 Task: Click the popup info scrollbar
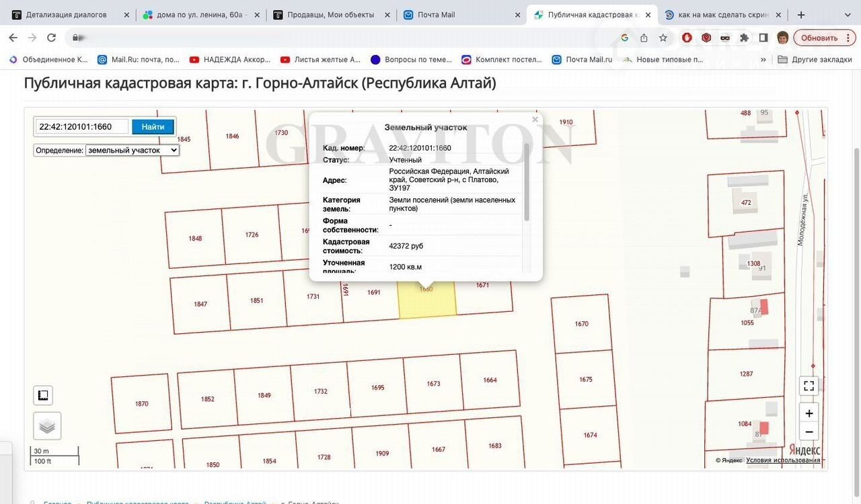pyautogui.click(x=527, y=181)
